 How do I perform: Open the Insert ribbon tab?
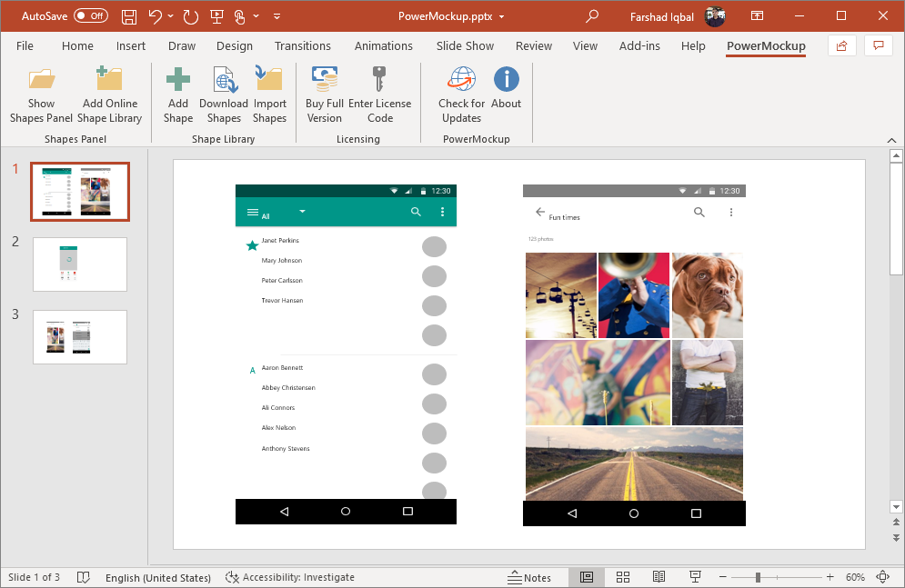[131, 46]
